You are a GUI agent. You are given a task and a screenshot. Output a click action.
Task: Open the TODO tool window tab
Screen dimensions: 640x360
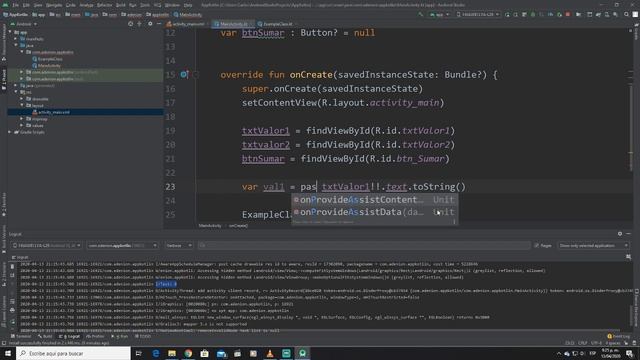(x=143, y=336)
